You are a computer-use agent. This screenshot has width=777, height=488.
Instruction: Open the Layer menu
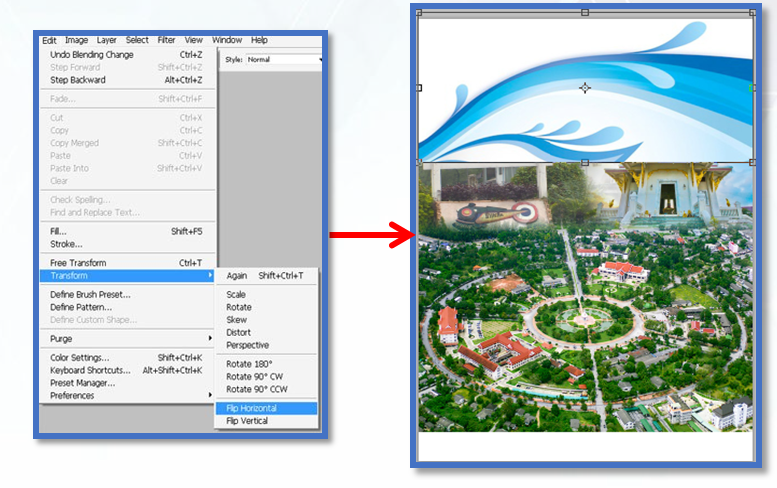107,40
